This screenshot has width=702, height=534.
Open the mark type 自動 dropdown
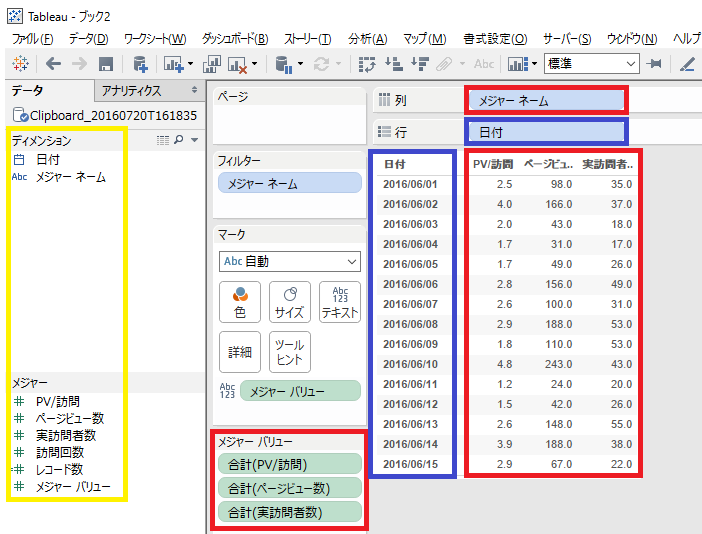pyautogui.click(x=290, y=261)
